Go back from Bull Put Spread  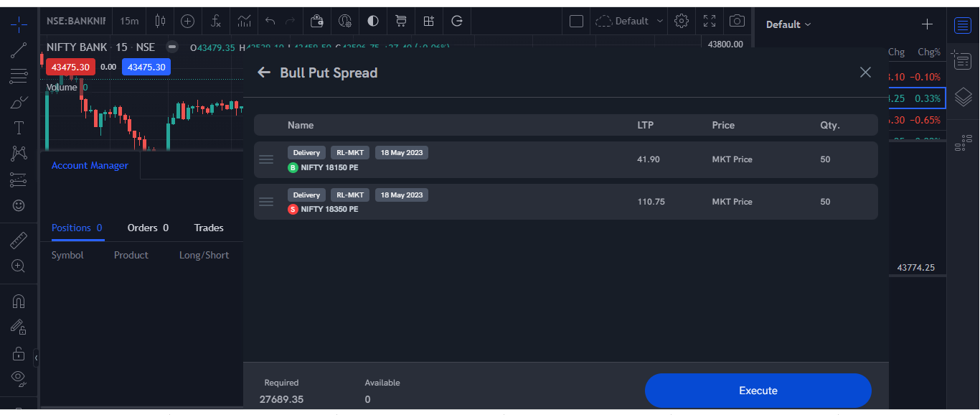264,73
